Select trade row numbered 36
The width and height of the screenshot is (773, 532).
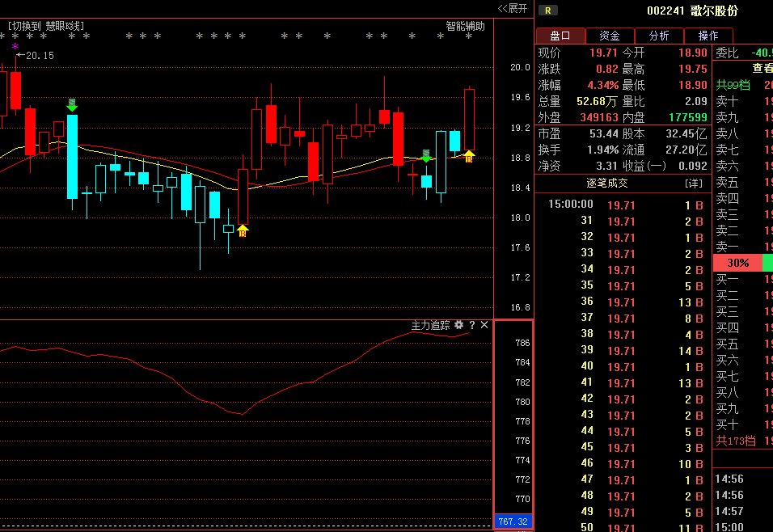pyautogui.click(x=623, y=302)
